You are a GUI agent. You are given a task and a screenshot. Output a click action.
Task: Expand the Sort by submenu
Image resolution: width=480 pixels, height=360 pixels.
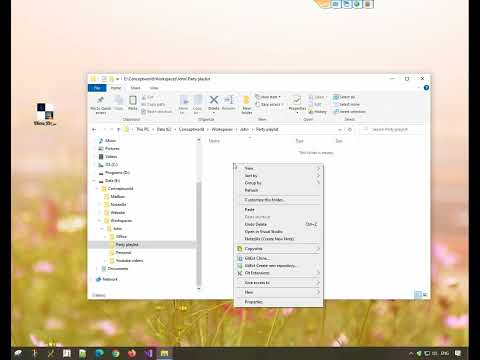click(x=318, y=176)
